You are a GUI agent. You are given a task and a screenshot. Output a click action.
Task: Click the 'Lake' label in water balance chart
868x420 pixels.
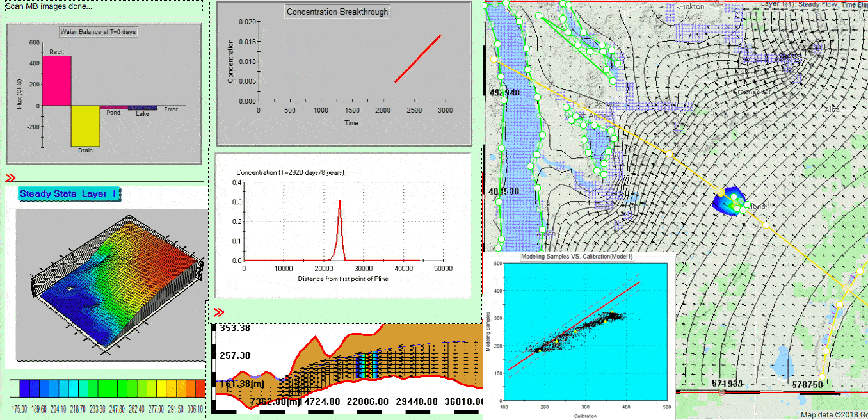click(142, 114)
